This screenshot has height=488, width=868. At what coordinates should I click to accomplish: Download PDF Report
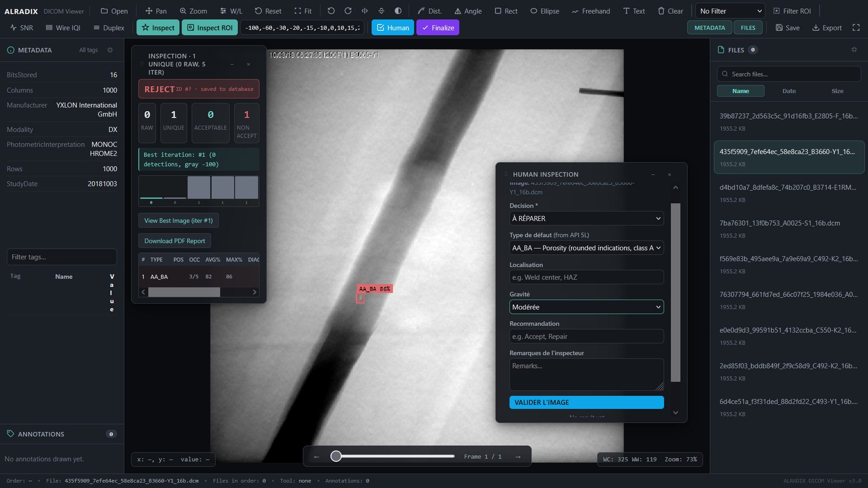175,241
